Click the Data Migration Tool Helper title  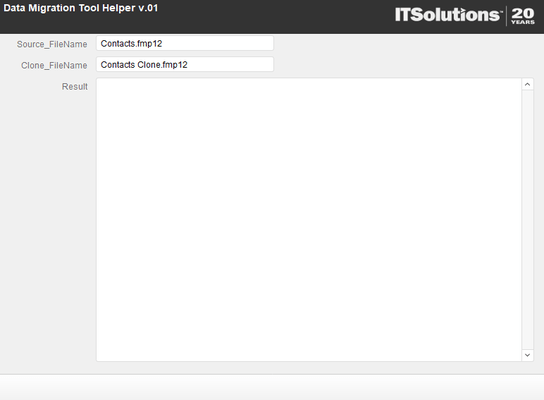(80, 8)
